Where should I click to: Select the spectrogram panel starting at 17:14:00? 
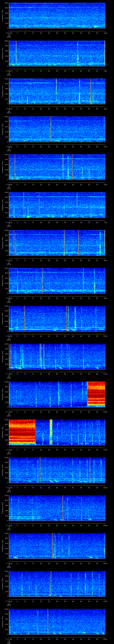57,508
